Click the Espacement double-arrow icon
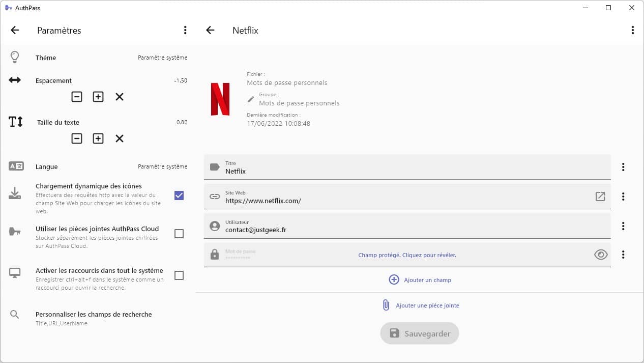The height and width of the screenshot is (363, 644). pyautogui.click(x=15, y=80)
